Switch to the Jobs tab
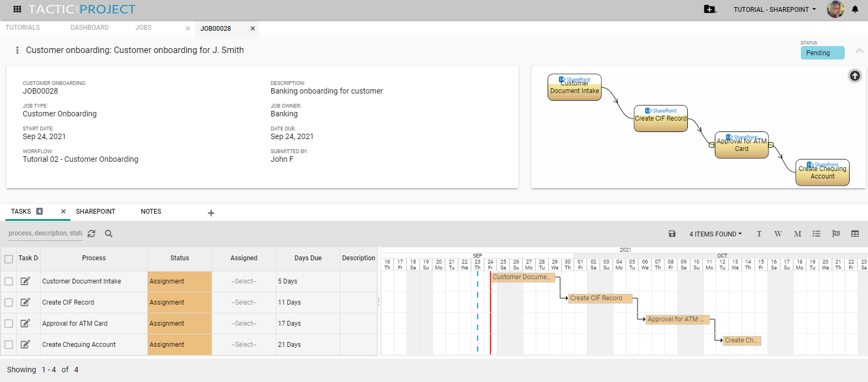868x382 pixels. pos(143,28)
